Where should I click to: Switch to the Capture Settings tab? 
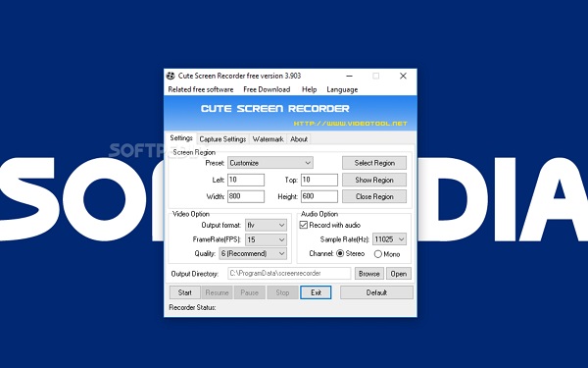pos(222,139)
